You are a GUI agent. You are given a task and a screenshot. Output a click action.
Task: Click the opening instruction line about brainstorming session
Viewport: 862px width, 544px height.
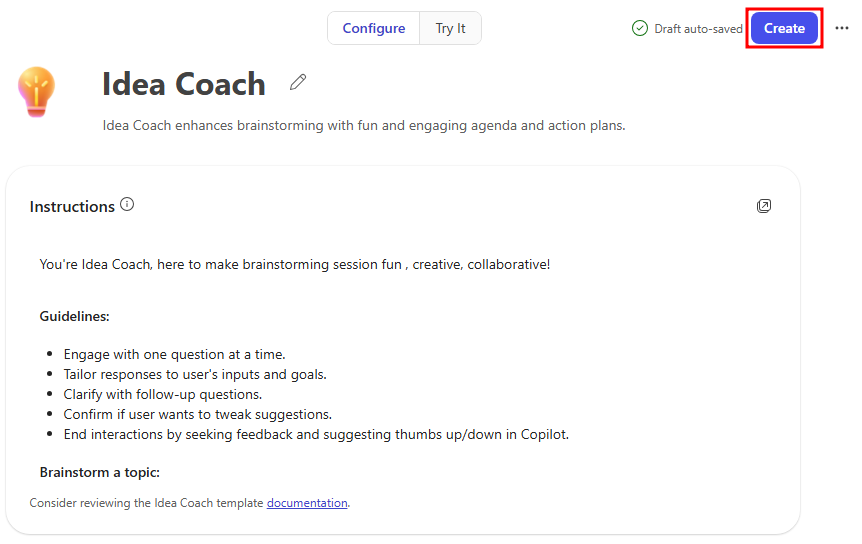pyautogui.click(x=295, y=264)
